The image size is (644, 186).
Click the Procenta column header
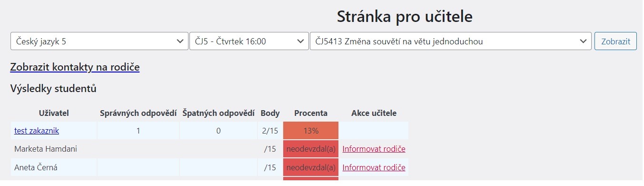[x=311, y=113]
